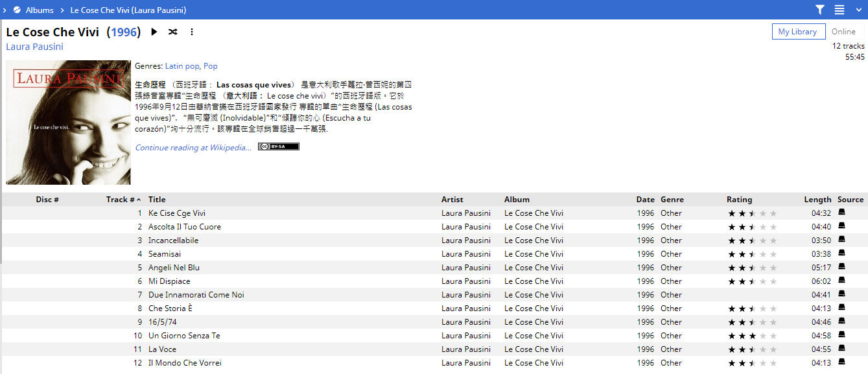868x374 pixels.
Task: Sort tracks by Title column header
Action: coord(157,200)
